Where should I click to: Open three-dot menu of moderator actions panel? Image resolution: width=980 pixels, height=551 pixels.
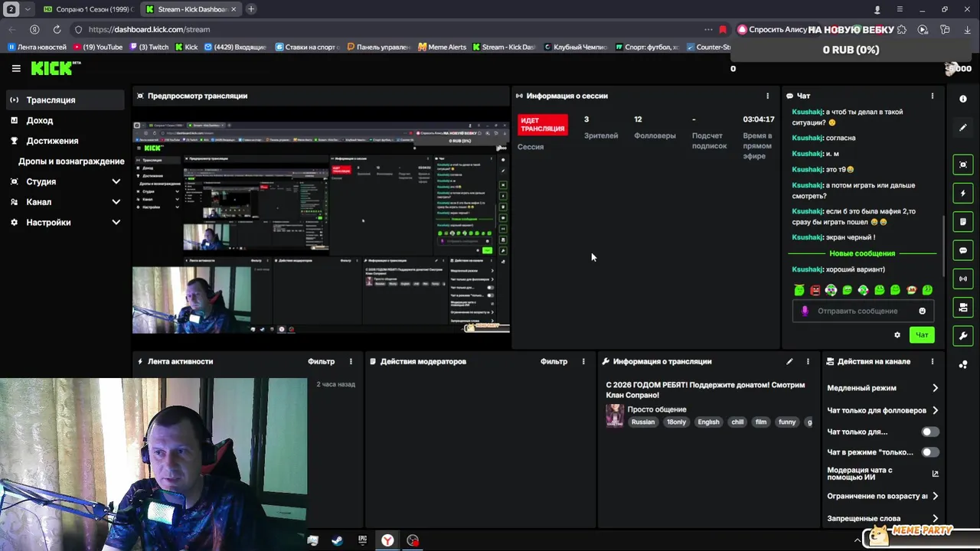(583, 361)
